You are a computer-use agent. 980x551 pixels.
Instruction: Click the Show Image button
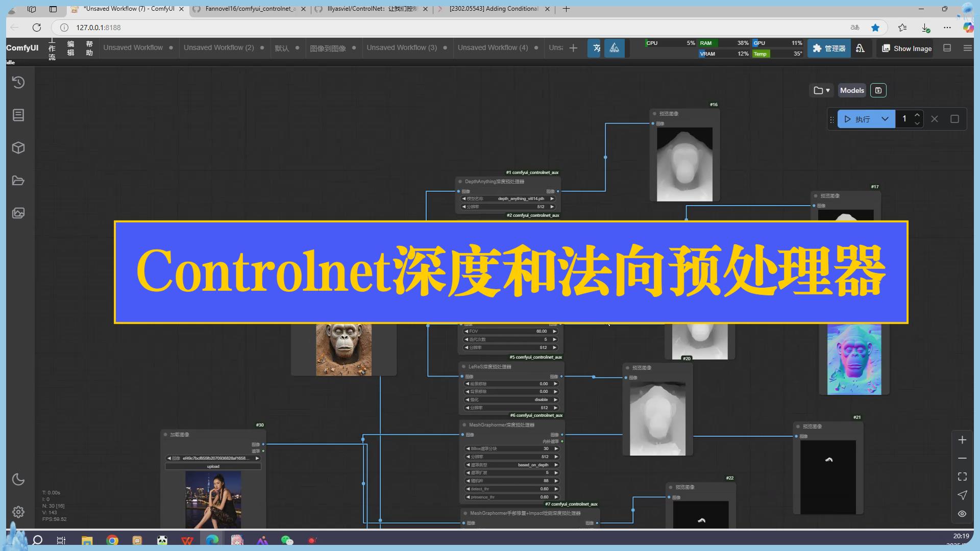pos(906,48)
